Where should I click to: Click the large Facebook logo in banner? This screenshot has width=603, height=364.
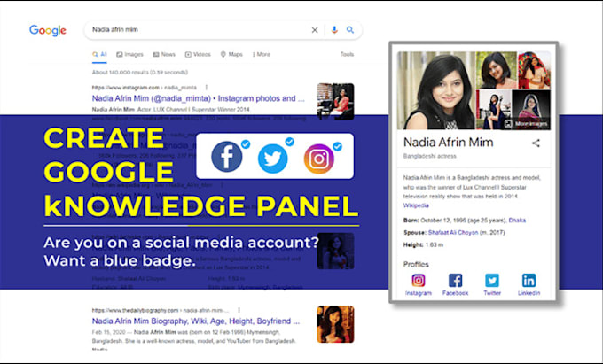point(227,156)
